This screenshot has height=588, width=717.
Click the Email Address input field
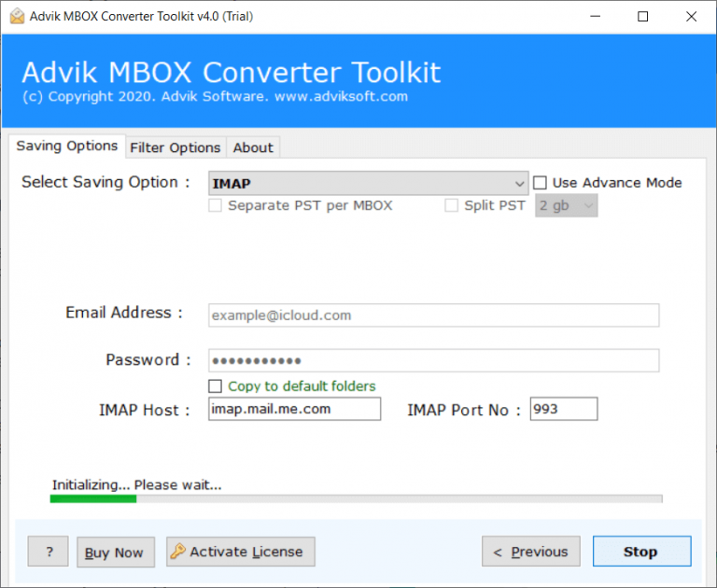433,315
